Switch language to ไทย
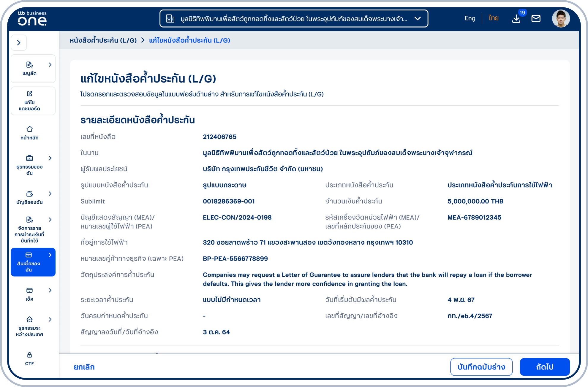The height and width of the screenshot is (387, 588). coord(494,18)
